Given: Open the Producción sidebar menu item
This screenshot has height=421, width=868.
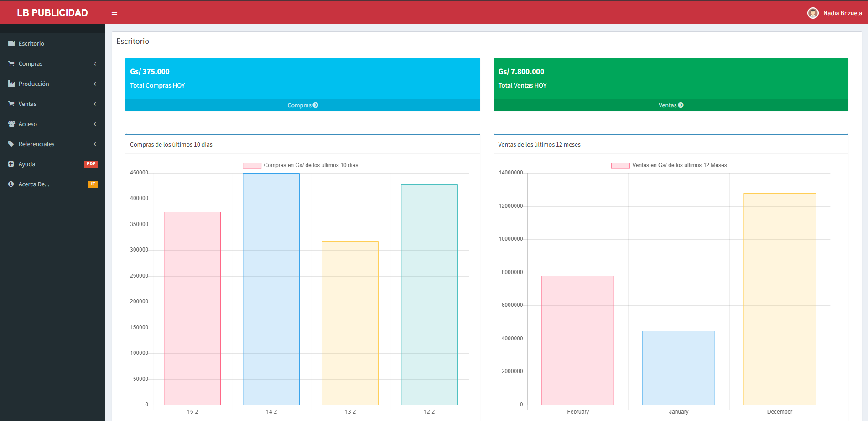Looking at the screenshot, I should 34,84.
